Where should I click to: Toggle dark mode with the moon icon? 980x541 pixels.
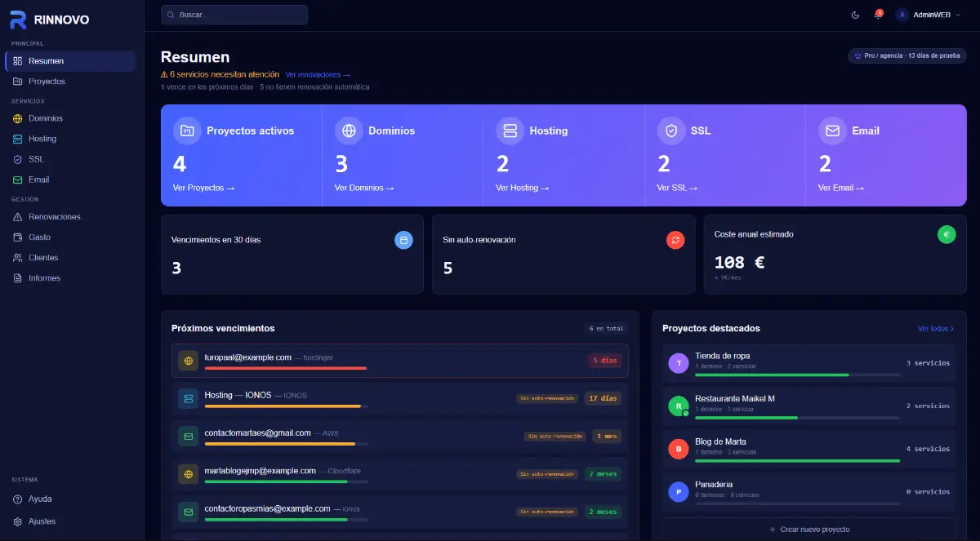(855, 15)
